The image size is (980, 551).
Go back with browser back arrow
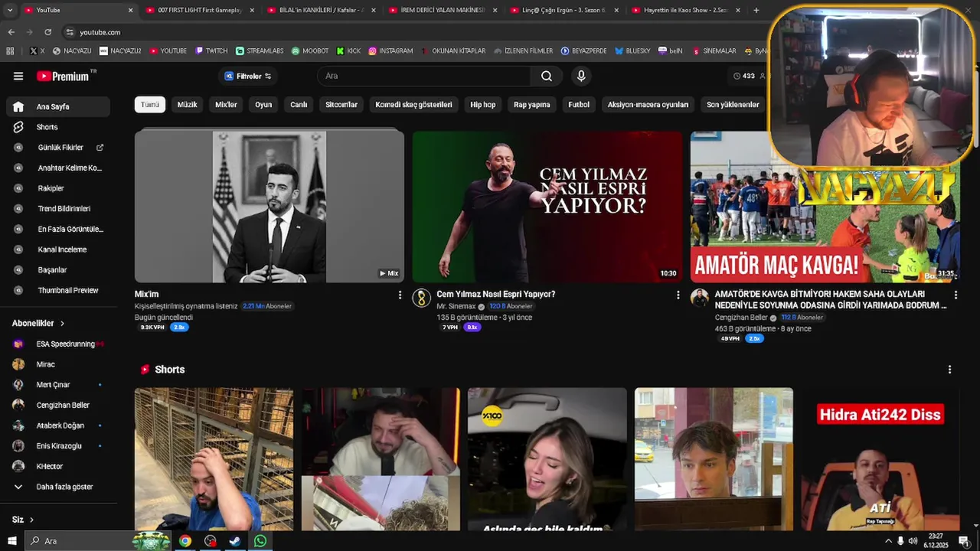coord(11,32)
